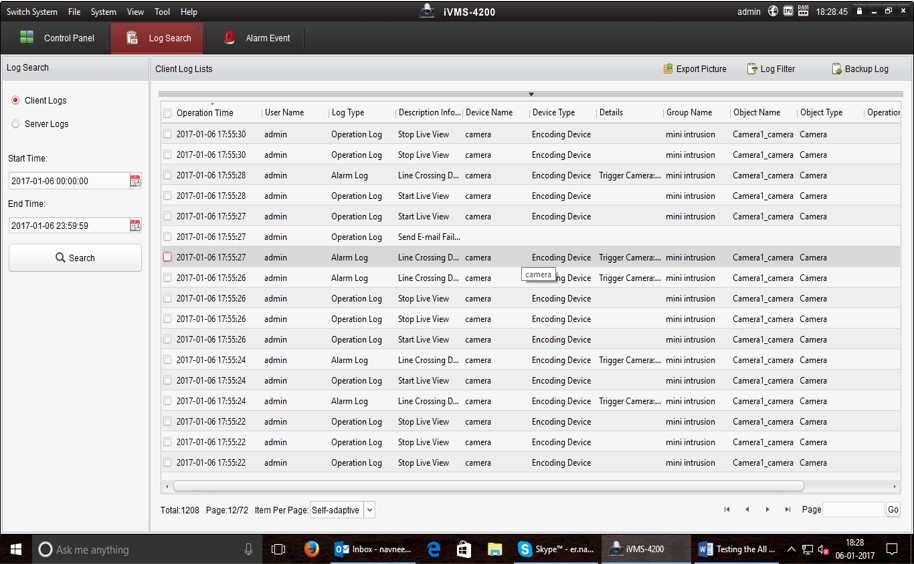Open Start Time calendar picker
This screenshot has height=564, width=914.
pyautogui.click(x=135, y=181)
